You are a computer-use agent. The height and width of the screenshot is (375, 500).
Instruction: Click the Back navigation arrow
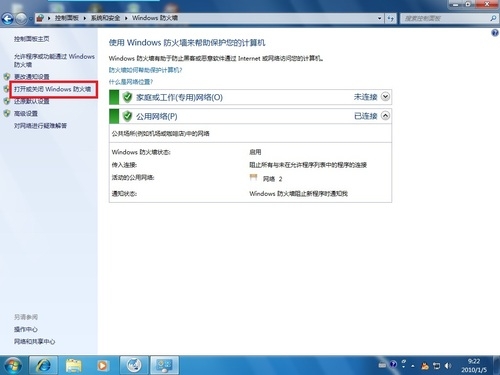[7, 18]
